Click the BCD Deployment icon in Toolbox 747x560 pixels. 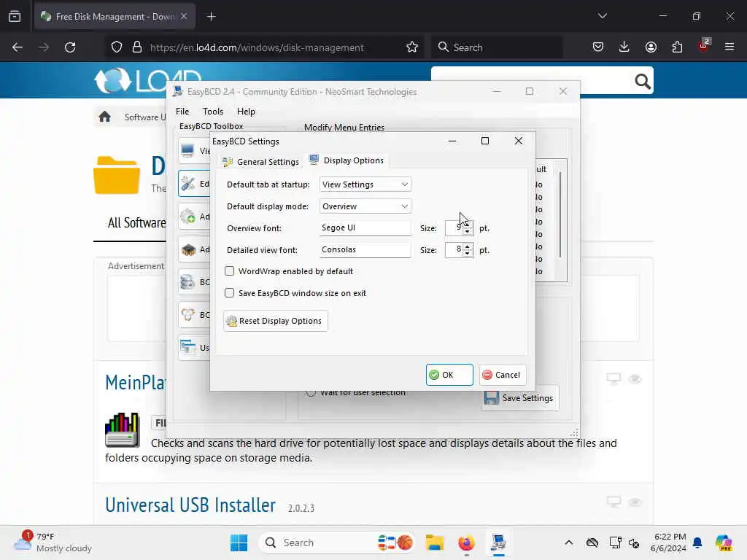coord(187,315)
